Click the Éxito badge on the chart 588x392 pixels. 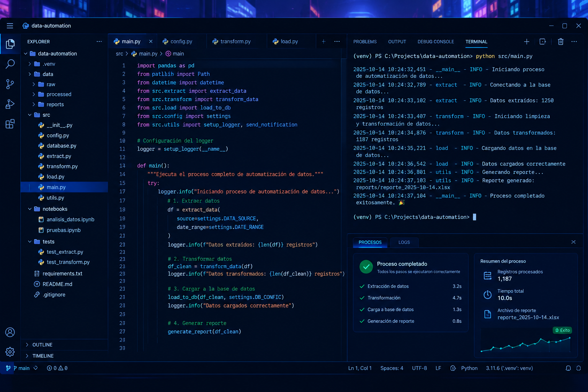tap(562, 330)
